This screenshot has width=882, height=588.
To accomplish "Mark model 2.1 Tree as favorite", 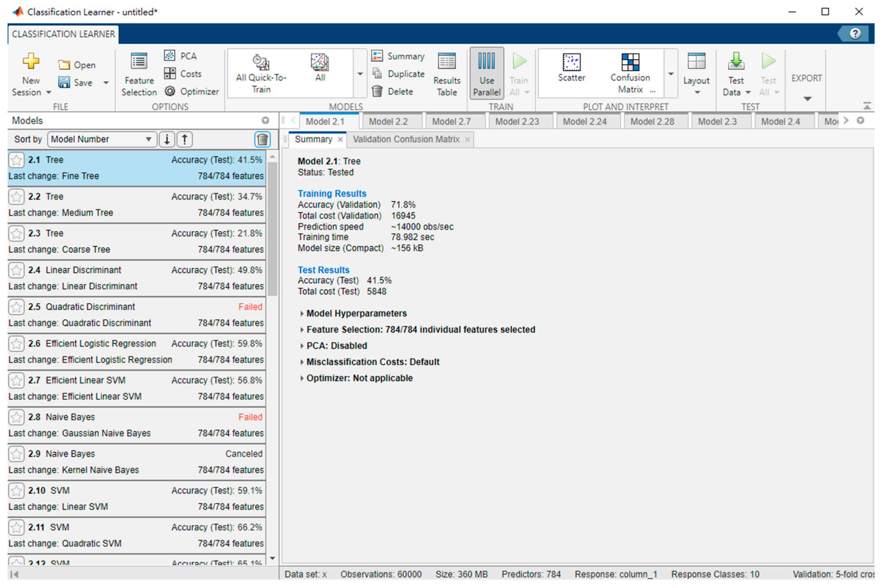I will tap(17, 160).
